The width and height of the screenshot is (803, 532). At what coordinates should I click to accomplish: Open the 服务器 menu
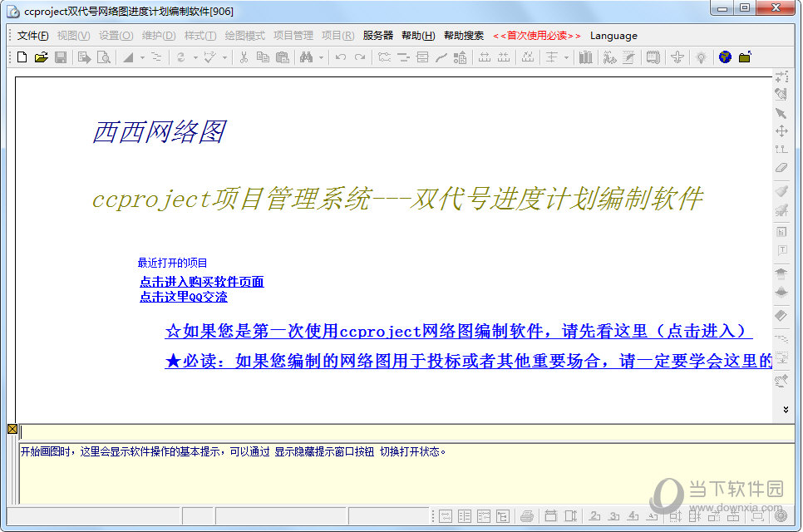click(x=378, y=36)
